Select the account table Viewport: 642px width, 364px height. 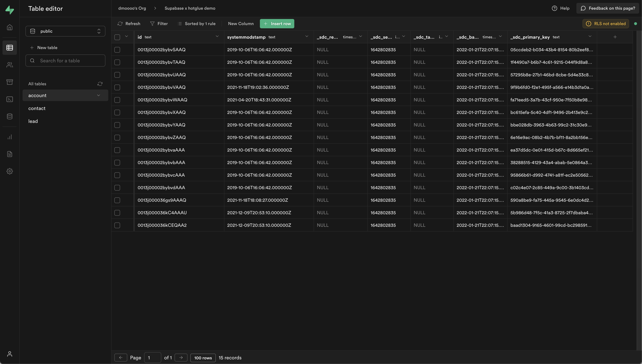pyautogui.click(x=65, y=95)
